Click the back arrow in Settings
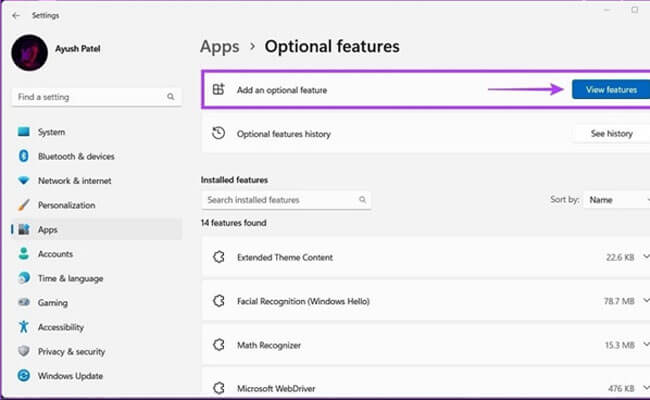This screenshot has height=400, width=650. (16, 15)
